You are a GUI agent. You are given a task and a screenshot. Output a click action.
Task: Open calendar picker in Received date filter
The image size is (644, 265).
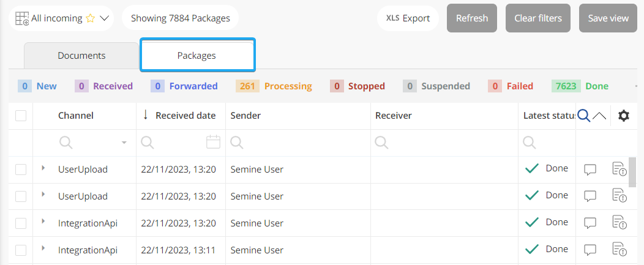coord(213,143)
